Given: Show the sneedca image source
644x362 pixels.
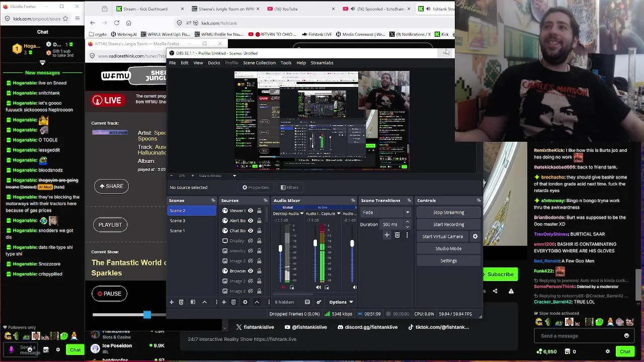Looking at the screenshot, I should coord(251,251).
